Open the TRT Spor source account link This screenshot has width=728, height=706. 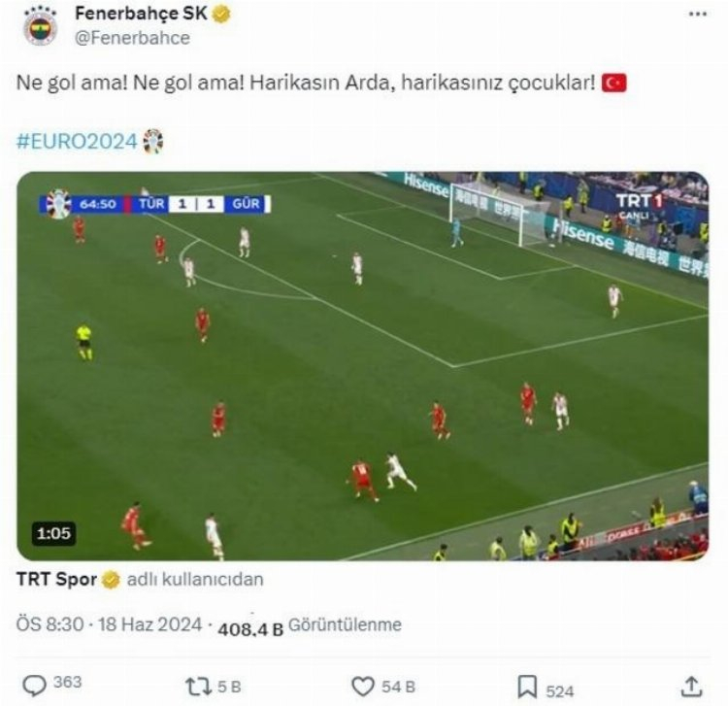(x=56, y=579)
